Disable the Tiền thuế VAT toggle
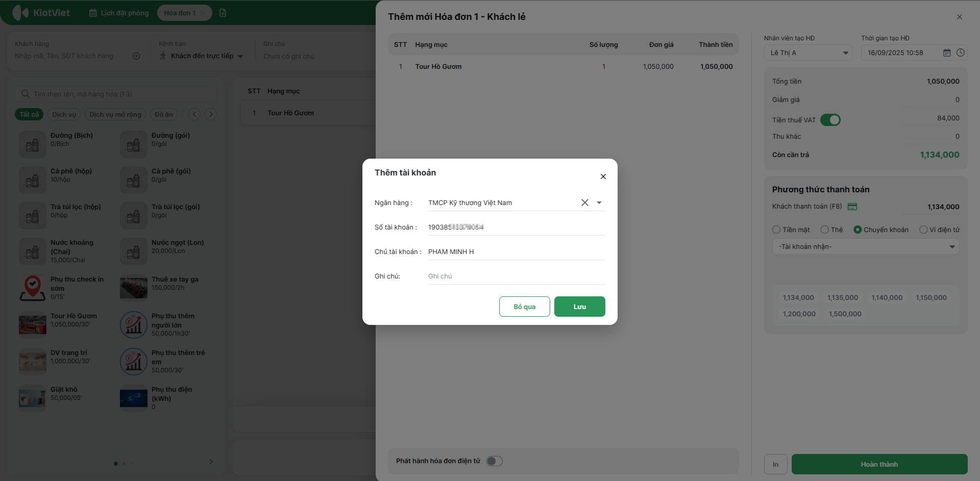The height and width of the screenshot is (481, 980). (x=830, y=120)
